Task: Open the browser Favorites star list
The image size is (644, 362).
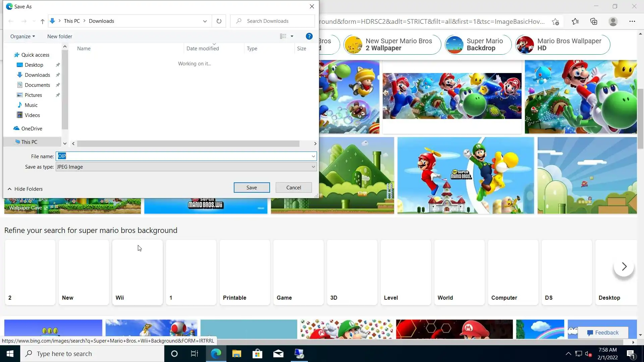Action: [x=575, y=21]
